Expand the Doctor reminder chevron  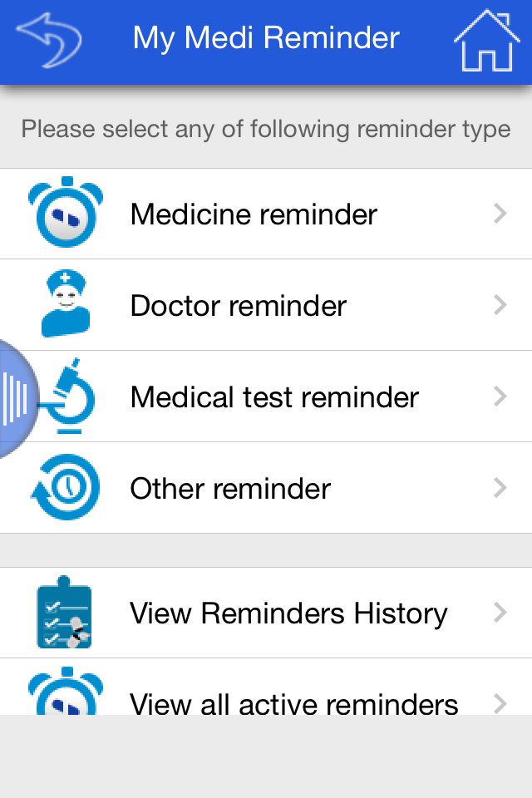pos(500,305)
